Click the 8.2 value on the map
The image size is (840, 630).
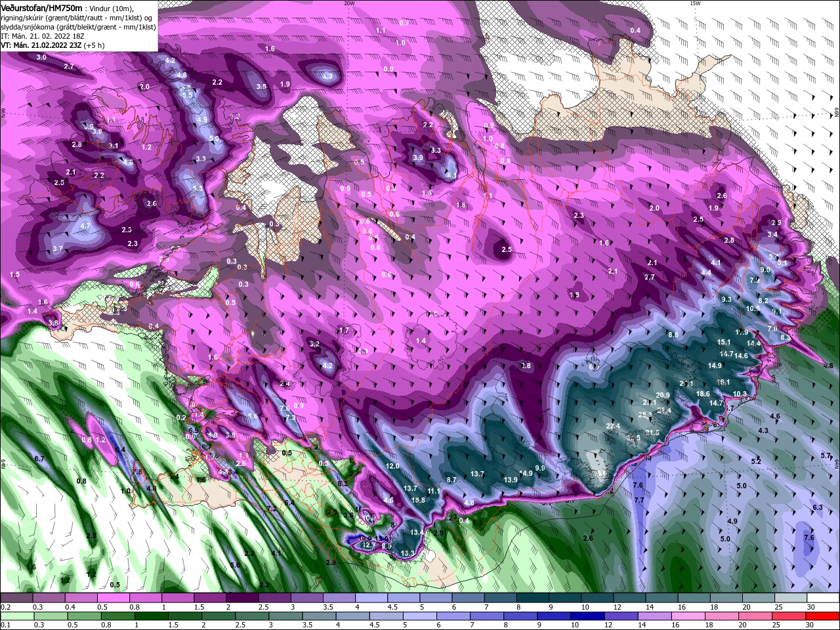click(x=763, y=300)
